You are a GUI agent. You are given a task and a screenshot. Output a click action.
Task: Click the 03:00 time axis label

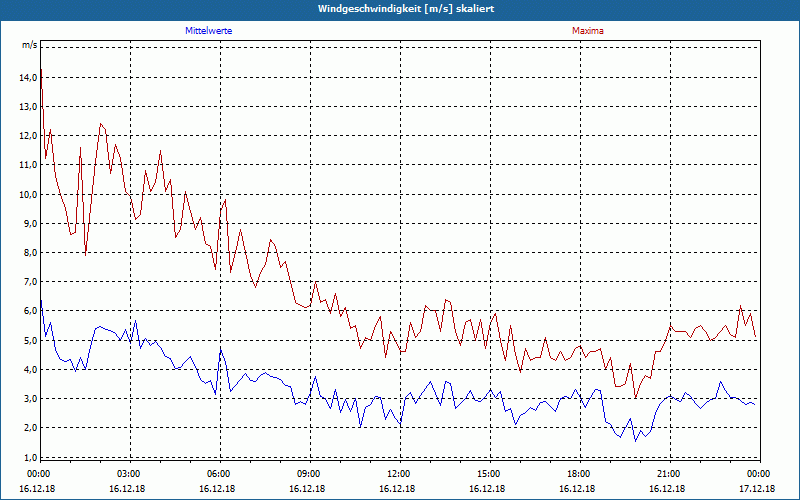130,474
